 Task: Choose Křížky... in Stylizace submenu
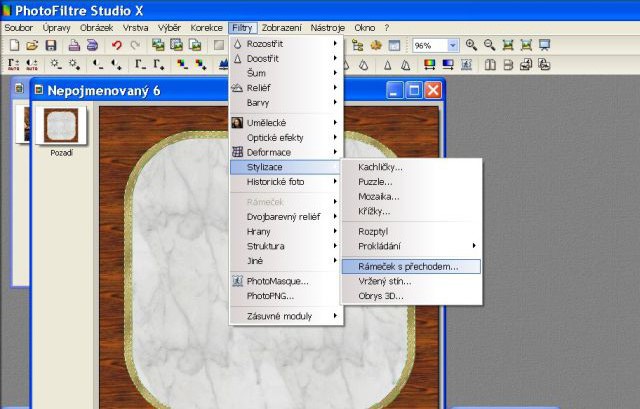411,211
